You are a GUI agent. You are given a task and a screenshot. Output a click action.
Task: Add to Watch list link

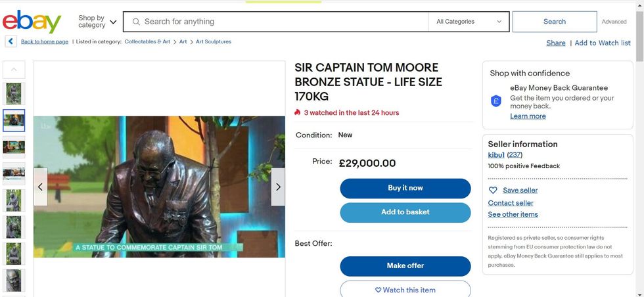(x=603, y=43)
